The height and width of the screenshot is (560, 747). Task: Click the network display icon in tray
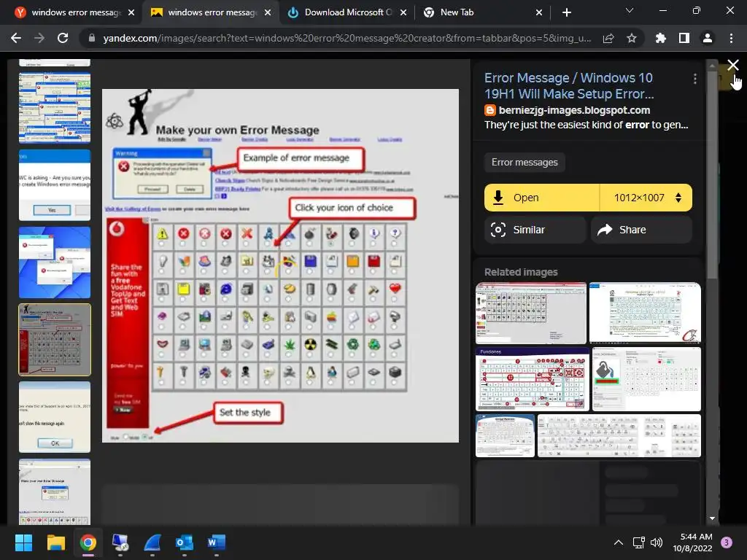pyautogui.click(x=638, y=542)
